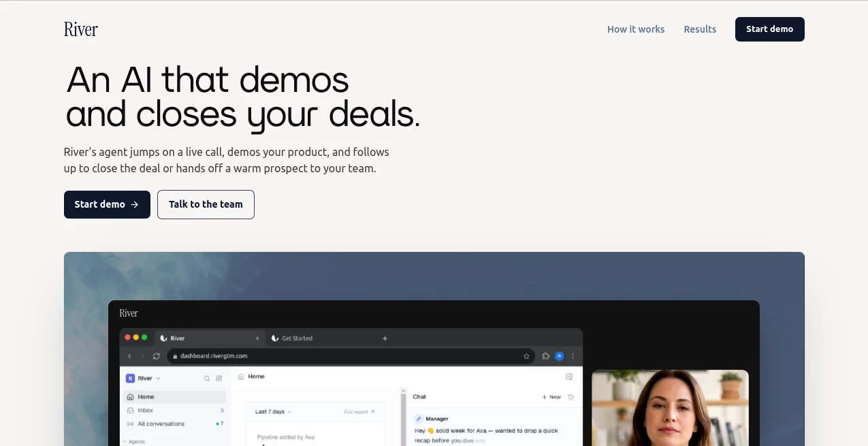Click the dashboard.rivergtm.com address bar
868x446 pixels.
click(x=351, y=355)
